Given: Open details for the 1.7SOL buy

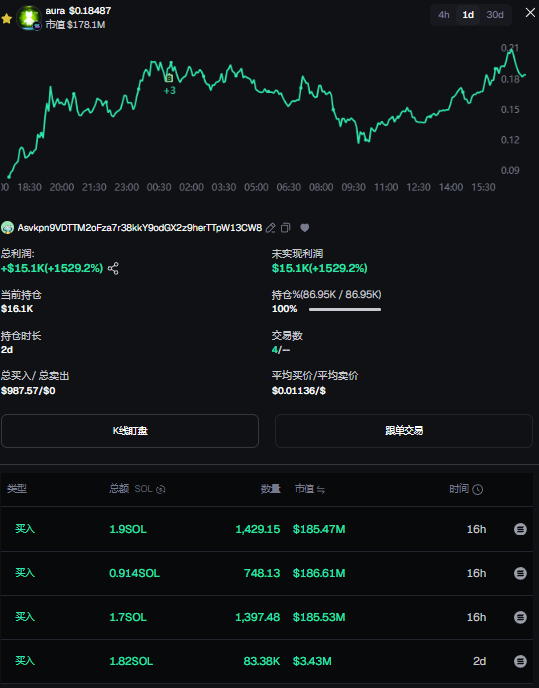Looking at the screenshot, I should coord(520,617).
